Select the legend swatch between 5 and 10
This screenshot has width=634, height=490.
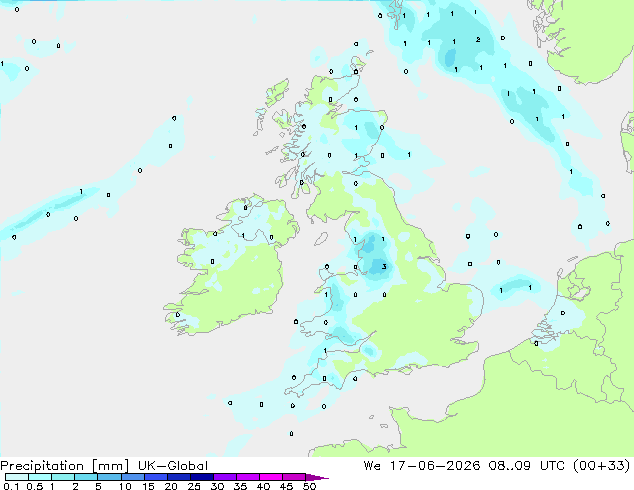tap(110, 477)
